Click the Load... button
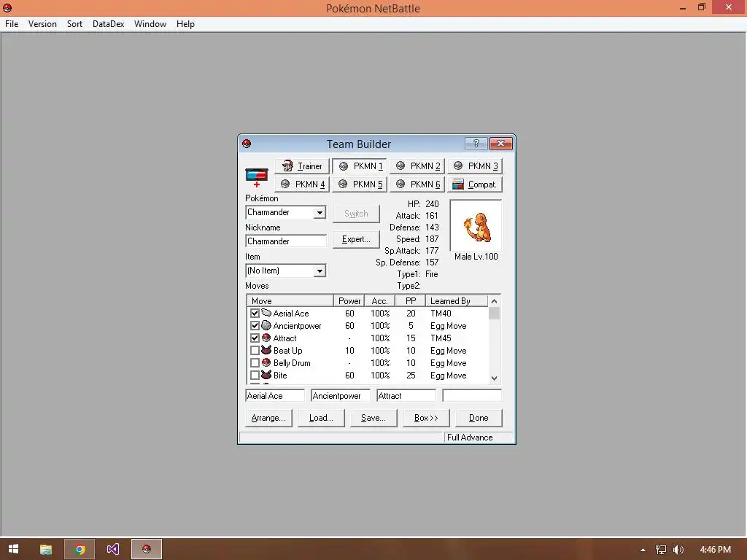The height and width of the screenshot is (560, 747). tap(321, 418)
